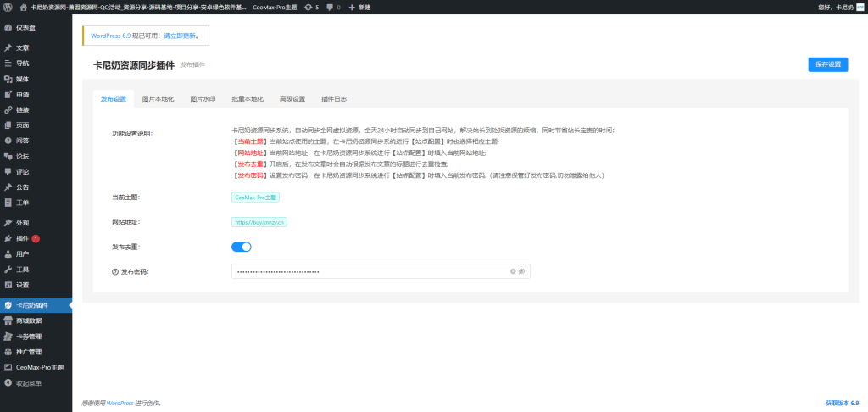This screenshot has height=412, width=868.
Task: Open the 论坛 forum menu
Action: coord(36,156)
